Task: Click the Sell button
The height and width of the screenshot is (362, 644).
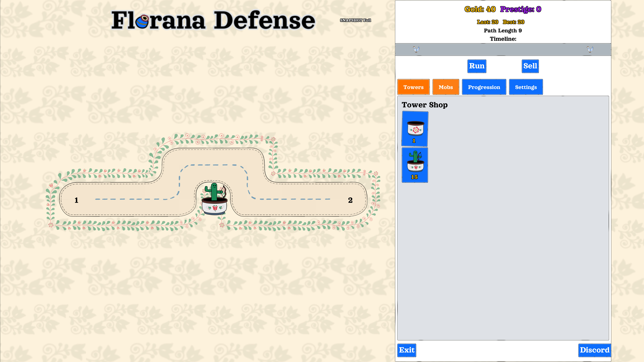Action: point(530,66)
